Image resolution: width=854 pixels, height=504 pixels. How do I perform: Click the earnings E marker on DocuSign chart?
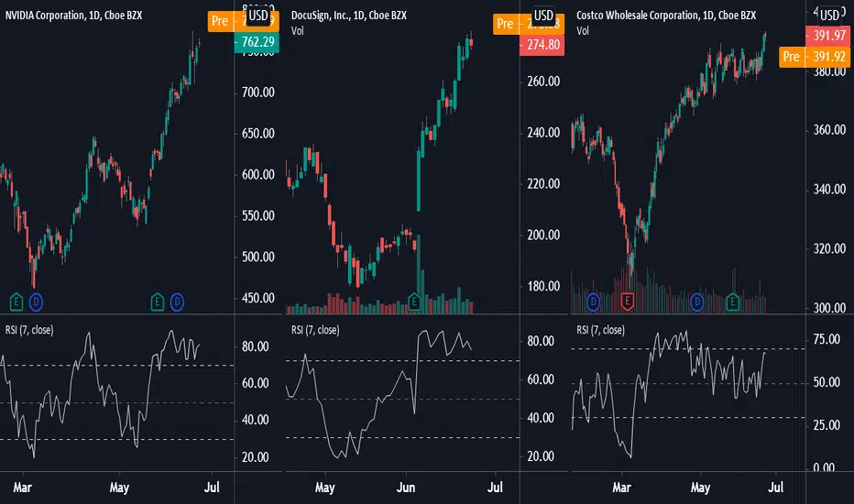[414, 301]
